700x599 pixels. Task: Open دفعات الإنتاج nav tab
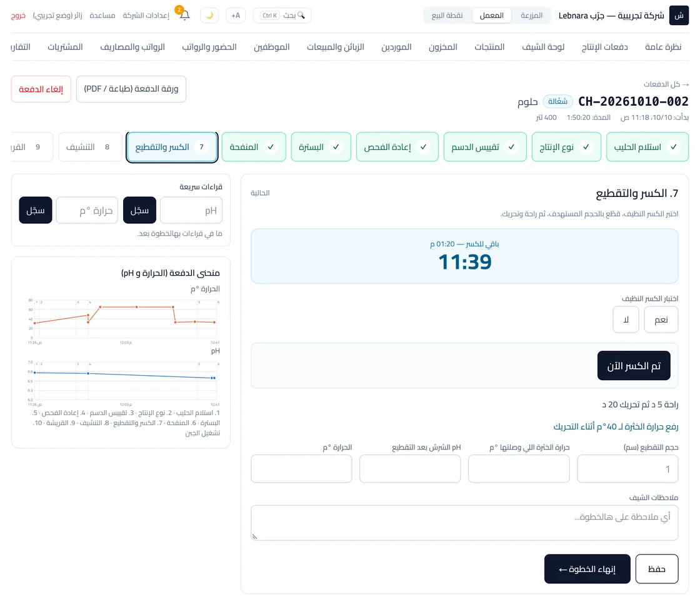604,47
